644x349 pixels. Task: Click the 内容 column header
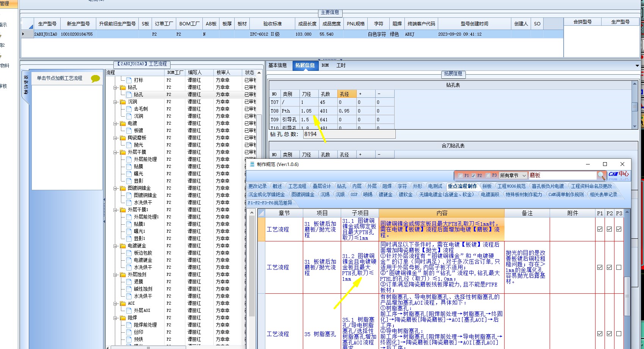(x=442, y=213)
